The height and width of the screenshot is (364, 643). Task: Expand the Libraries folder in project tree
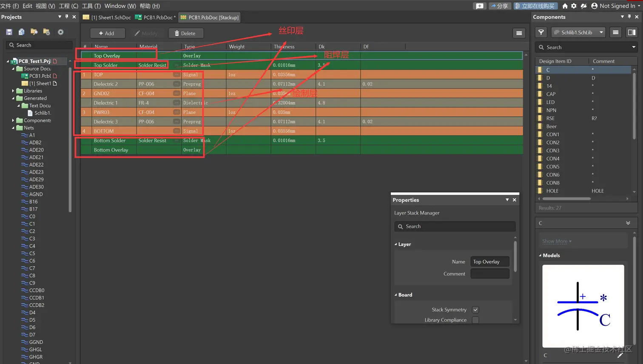[13, 91]
